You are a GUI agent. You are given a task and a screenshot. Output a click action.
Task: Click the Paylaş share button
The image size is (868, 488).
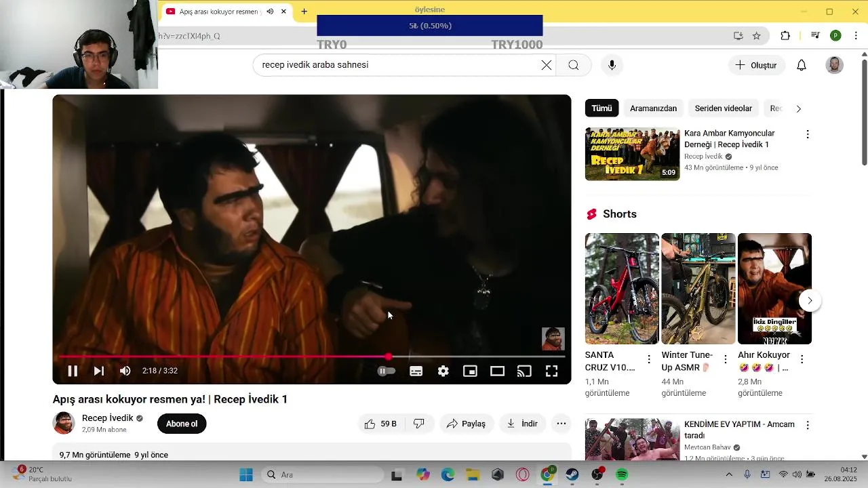pyautogui.click(x=466, y=424)
